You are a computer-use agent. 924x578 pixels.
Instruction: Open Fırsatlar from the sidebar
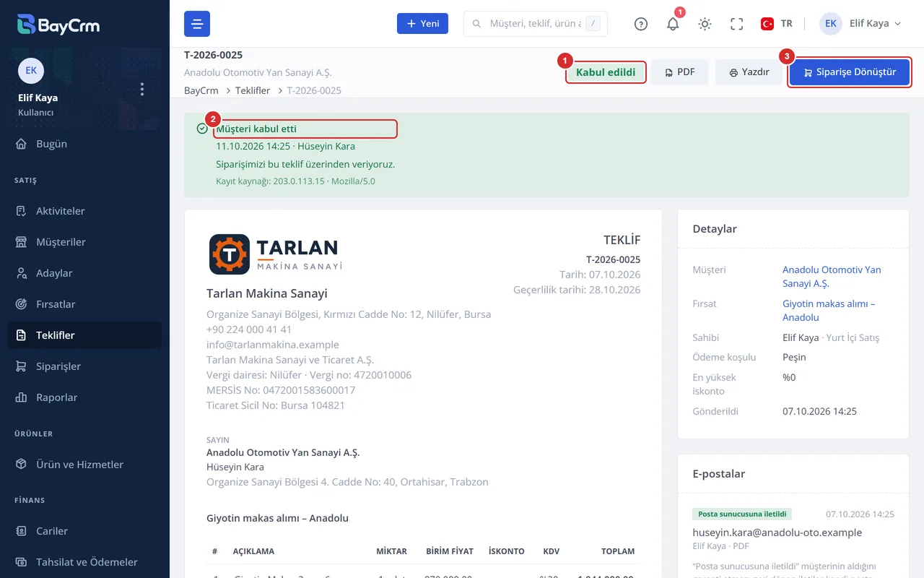coord(84,304)
